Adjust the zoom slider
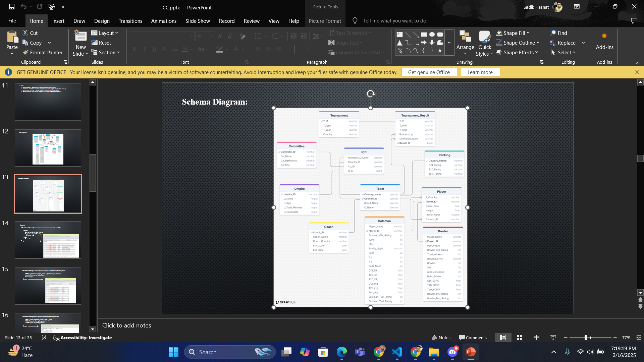The image size is (644, 362). click(x=586, y=338)
